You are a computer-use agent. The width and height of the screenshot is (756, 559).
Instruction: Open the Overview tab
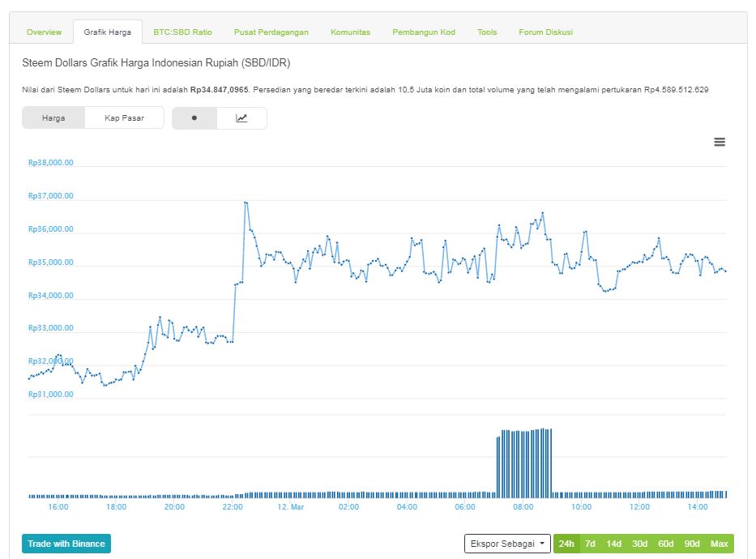[44, 32]
